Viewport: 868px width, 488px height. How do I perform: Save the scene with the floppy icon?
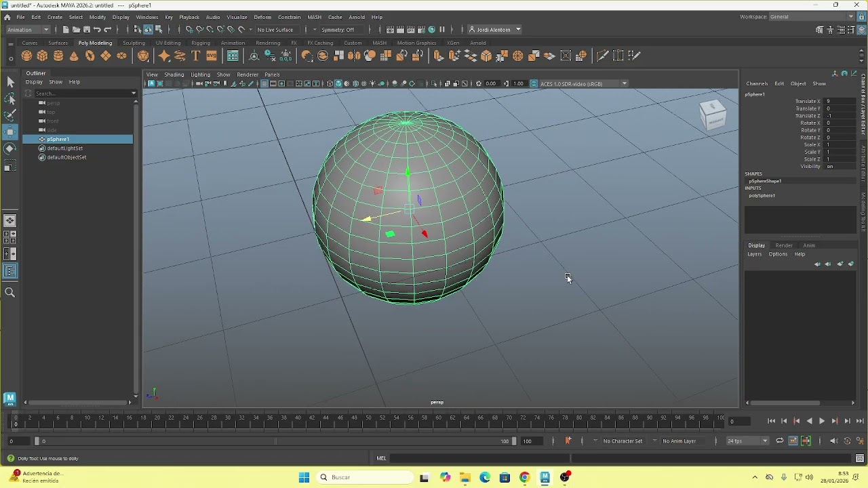click(86, 30)
